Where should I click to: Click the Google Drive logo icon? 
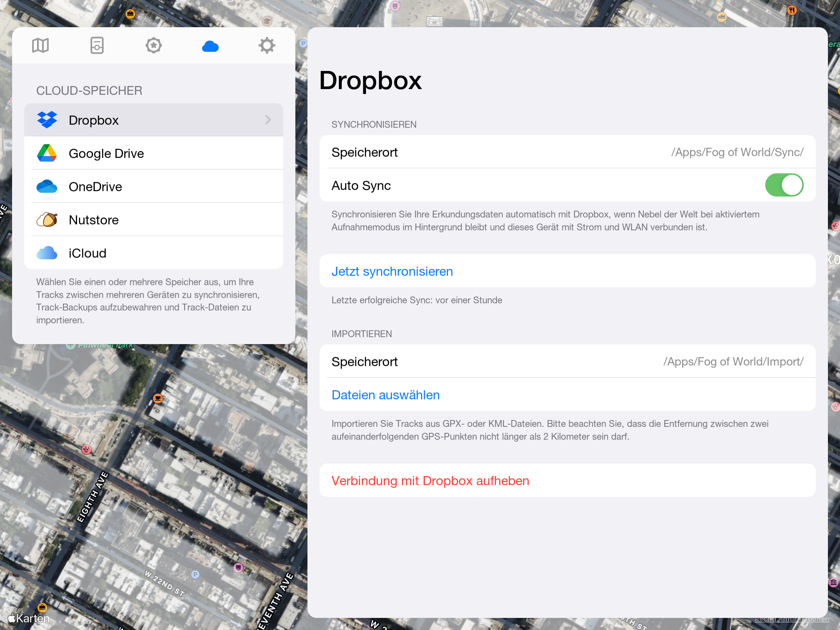(x=47, y=153)
